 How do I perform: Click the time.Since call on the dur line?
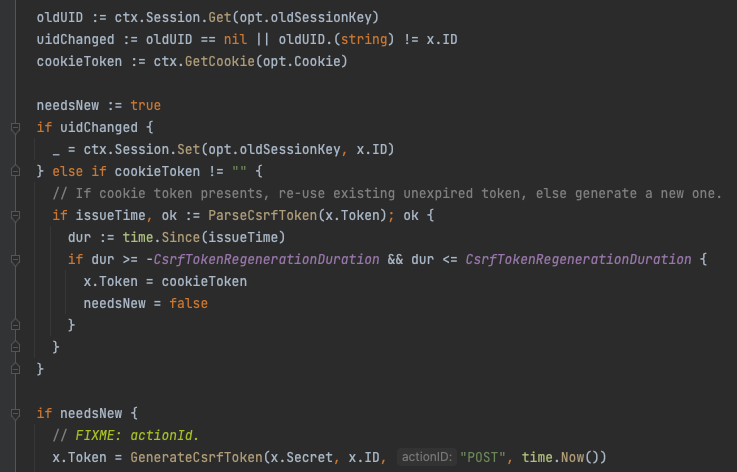tap(161, 237)
